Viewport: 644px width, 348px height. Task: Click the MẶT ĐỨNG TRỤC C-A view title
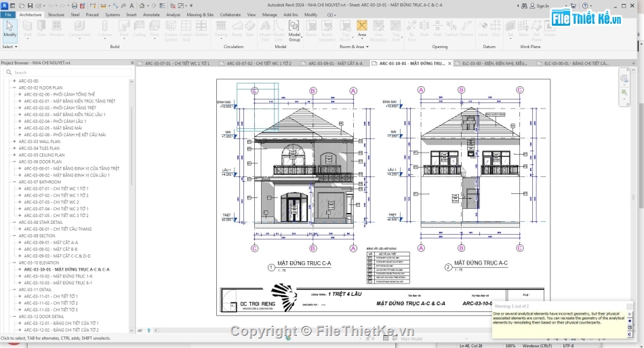(304, 263)
